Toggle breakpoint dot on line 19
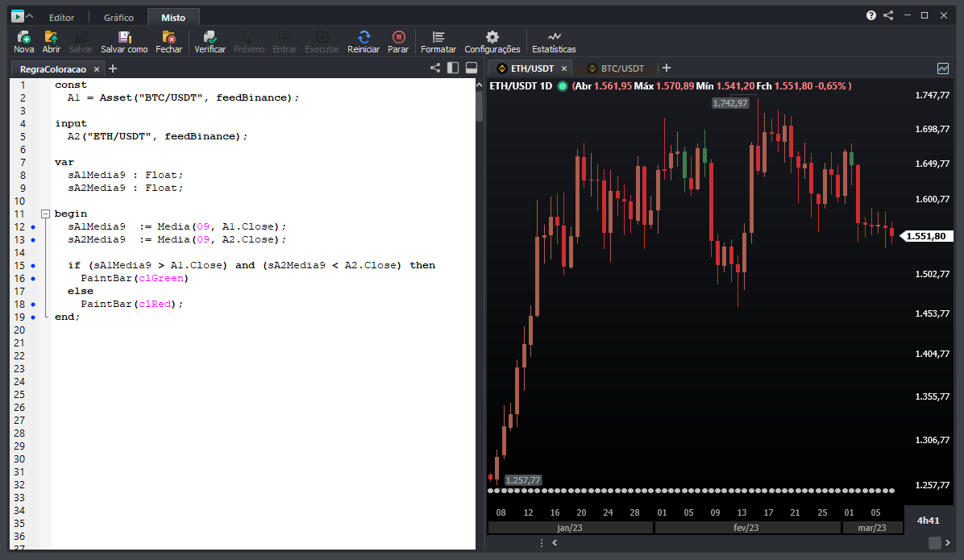The image size is (964, 560). click(33, 317)
